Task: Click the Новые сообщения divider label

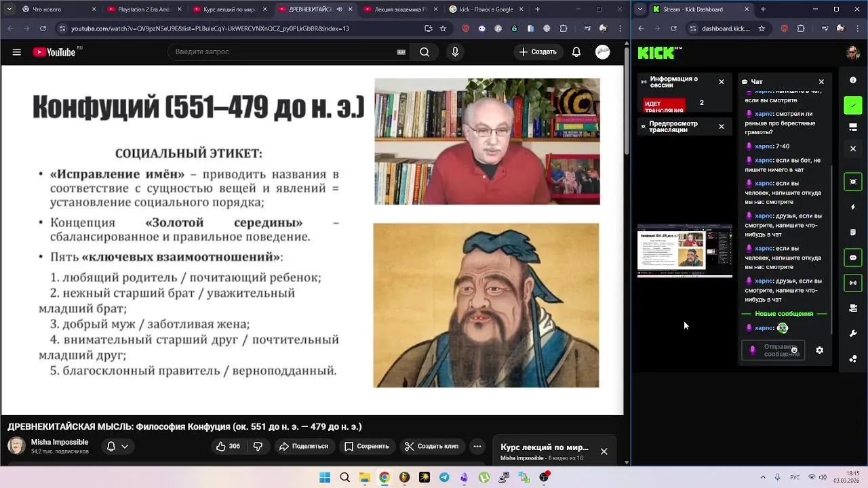Action: coord(784,314)
